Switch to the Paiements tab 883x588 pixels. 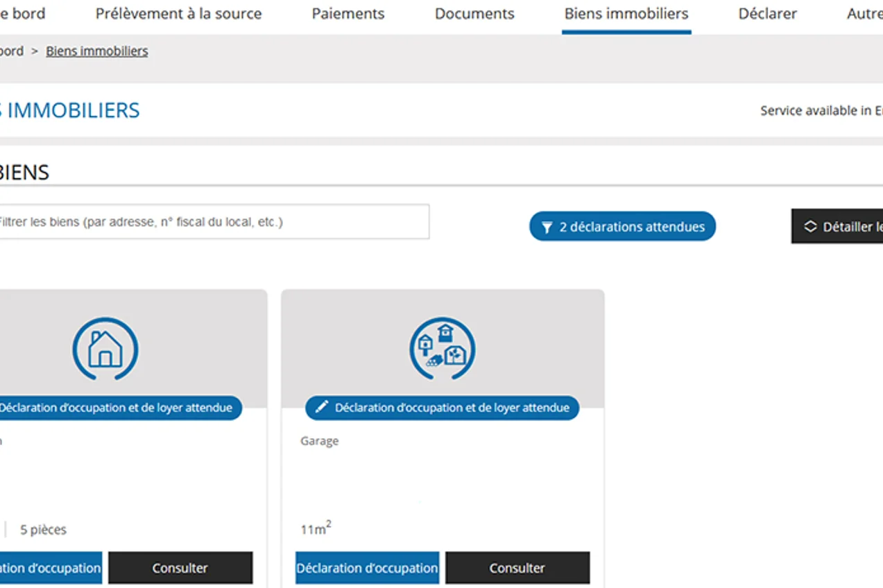click(348, 14)
